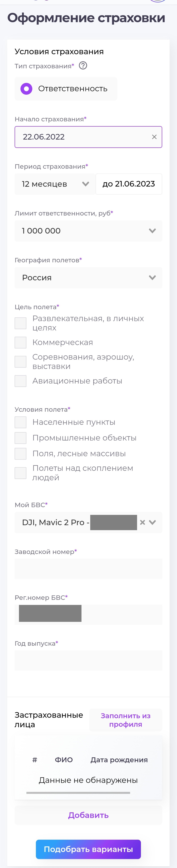Expand the liability limit 1 000 000 dropdown
The height and width of the screenshot is (868, 177).
click(88, 231)
